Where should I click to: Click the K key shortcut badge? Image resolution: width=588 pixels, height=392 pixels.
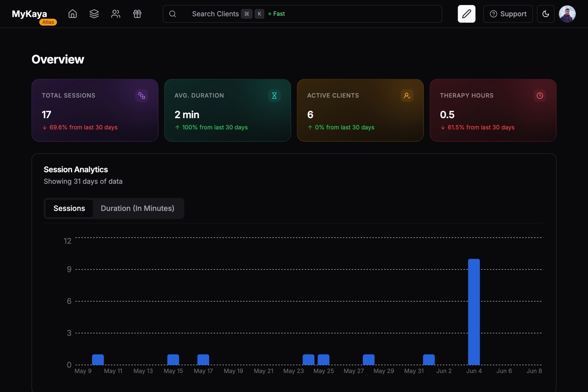click(x=260, y=14)
